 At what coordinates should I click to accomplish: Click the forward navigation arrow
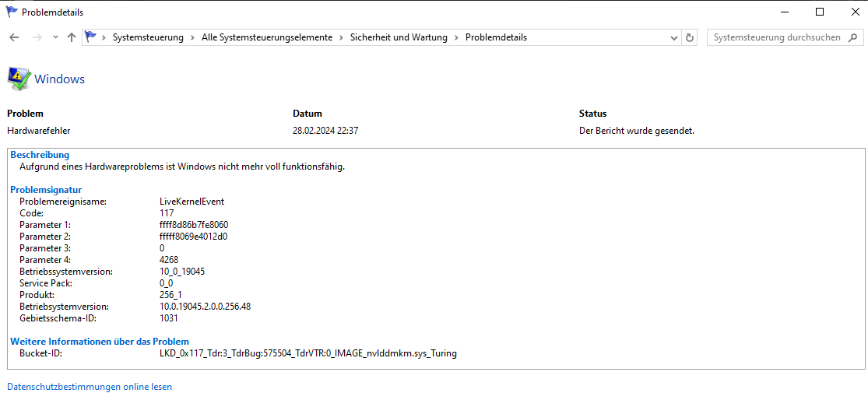(37, 37)
